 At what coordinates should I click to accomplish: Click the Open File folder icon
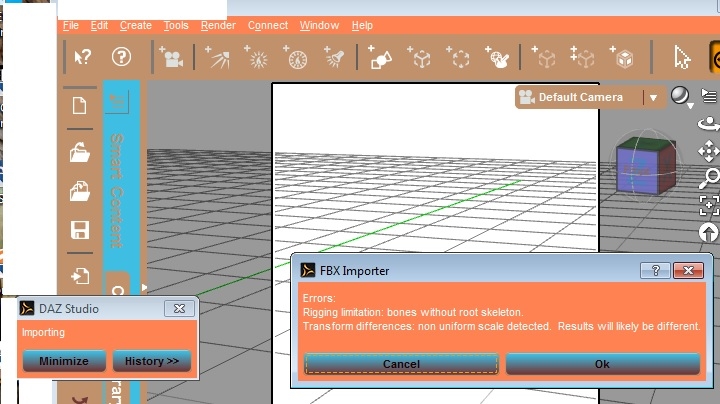coord(79,152)
